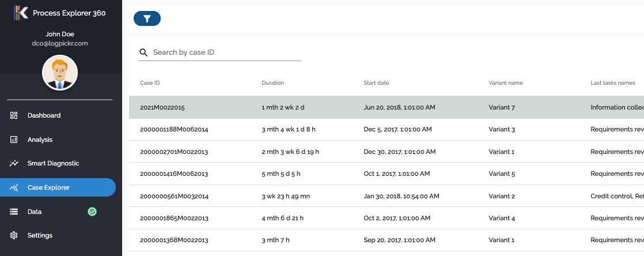
Task: Click the green check status icon beside Data
Action: [x=92, y=212]
